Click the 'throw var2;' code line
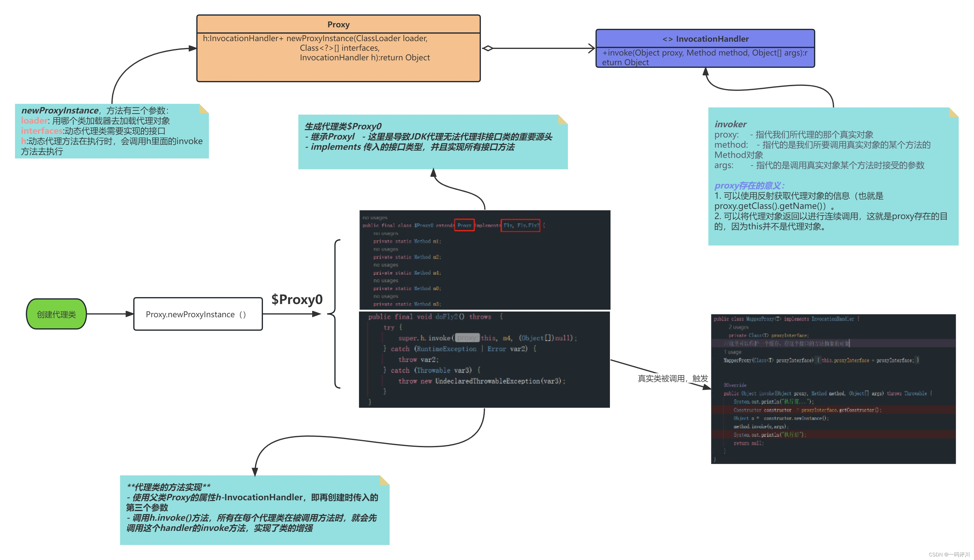The image size is (974, 560). point(418,359)
